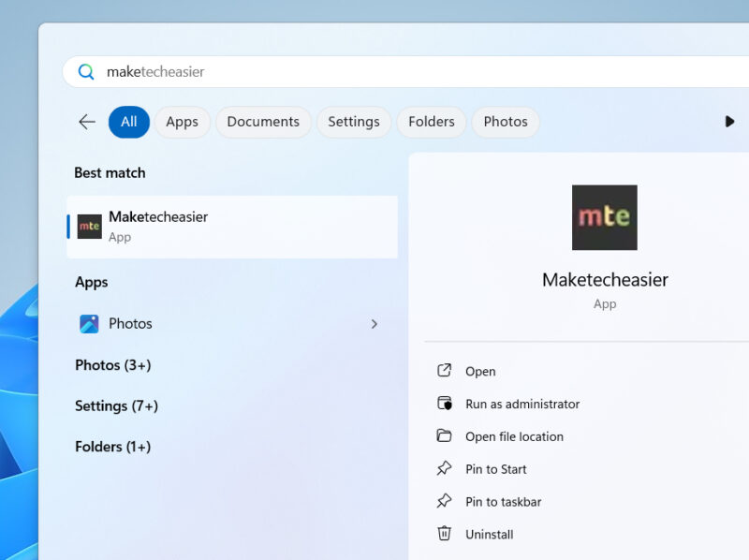Click the Uninstall trash icon

click(444, 534)
